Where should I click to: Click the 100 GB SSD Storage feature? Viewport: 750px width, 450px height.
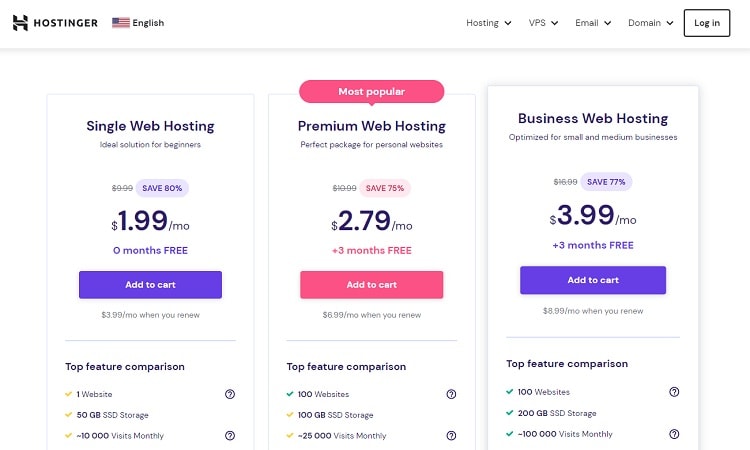click(x=335, y=415)
